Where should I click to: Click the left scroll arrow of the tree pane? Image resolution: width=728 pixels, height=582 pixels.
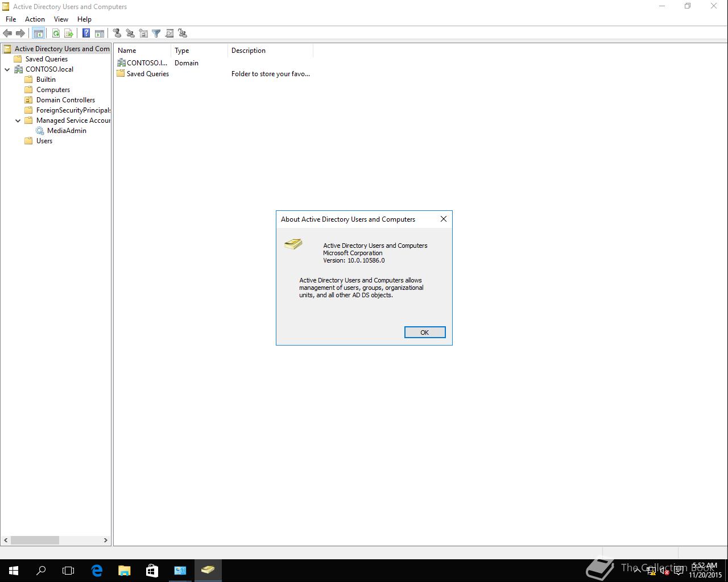pyautogui.click(x=6, y=540)
